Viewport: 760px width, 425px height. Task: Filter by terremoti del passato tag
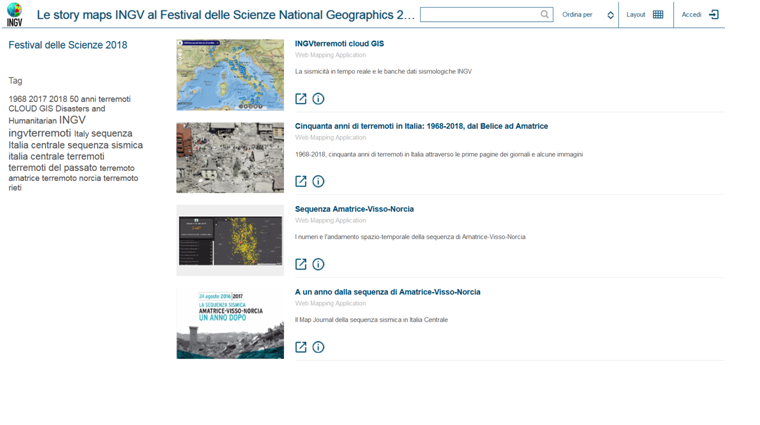pos(53,168)
